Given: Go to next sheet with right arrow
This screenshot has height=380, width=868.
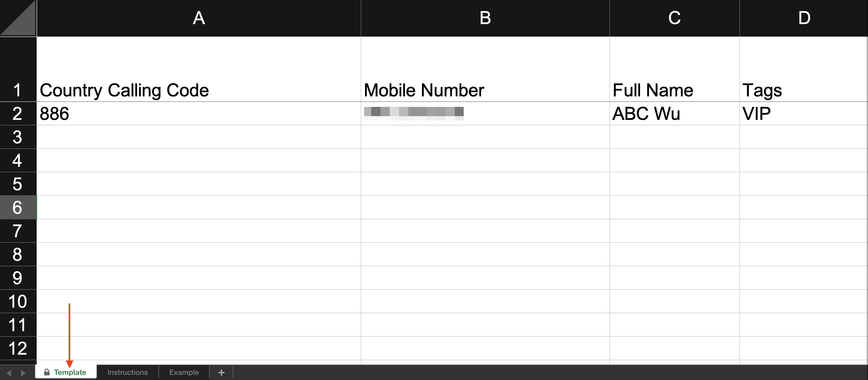Looking at the screenshot, I should [23, 373].
